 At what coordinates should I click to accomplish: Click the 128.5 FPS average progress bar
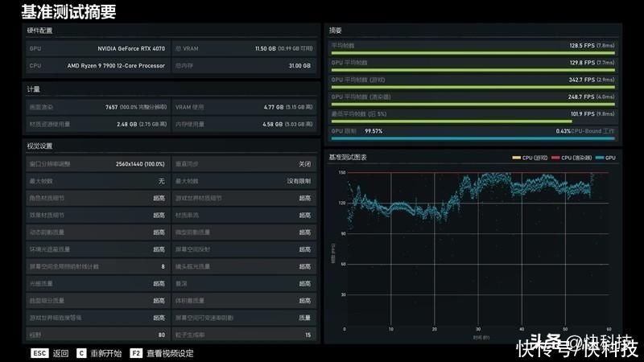[473, 53]
